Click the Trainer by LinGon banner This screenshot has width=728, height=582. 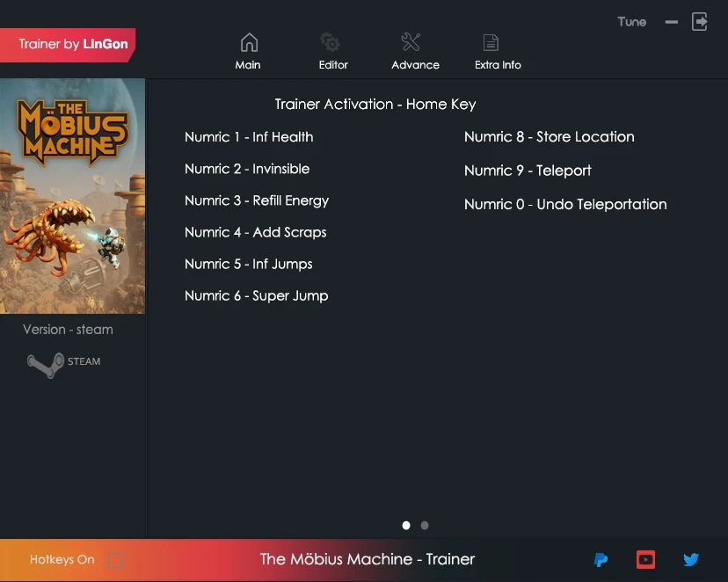[68, 45]
